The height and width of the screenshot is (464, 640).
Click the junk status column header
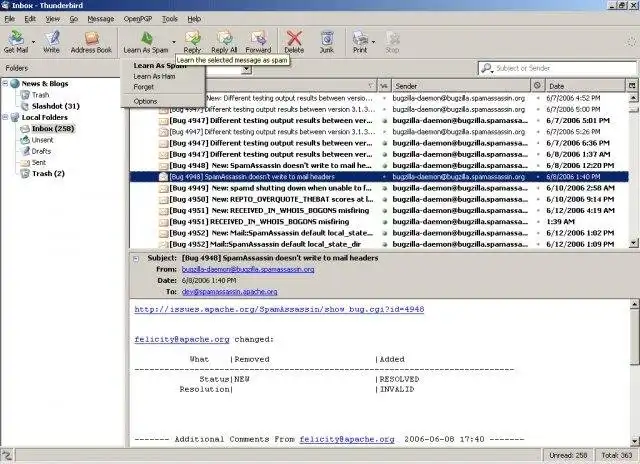click(x=537, y=86)
